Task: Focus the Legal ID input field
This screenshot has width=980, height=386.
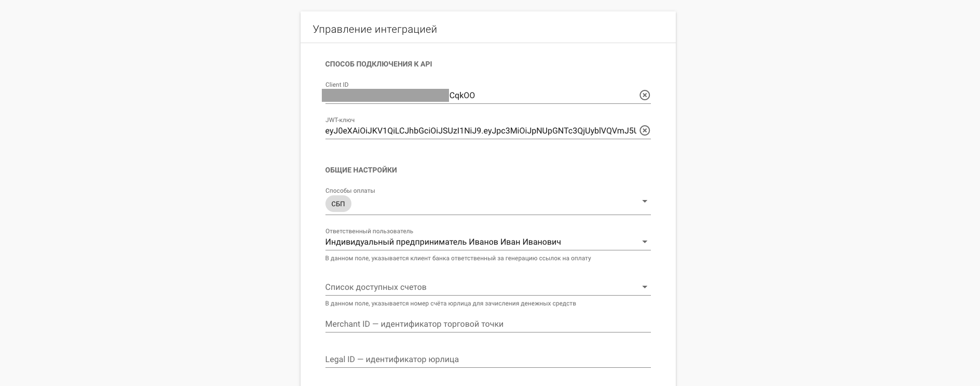Action: (488, 360)
